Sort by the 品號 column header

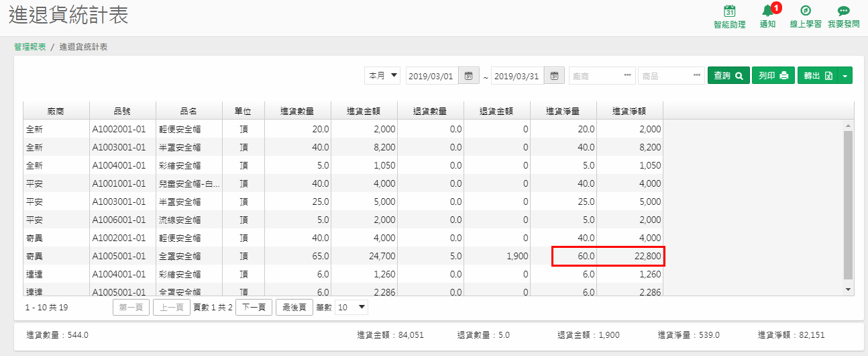pyautogui.click(x=123, y=111)
